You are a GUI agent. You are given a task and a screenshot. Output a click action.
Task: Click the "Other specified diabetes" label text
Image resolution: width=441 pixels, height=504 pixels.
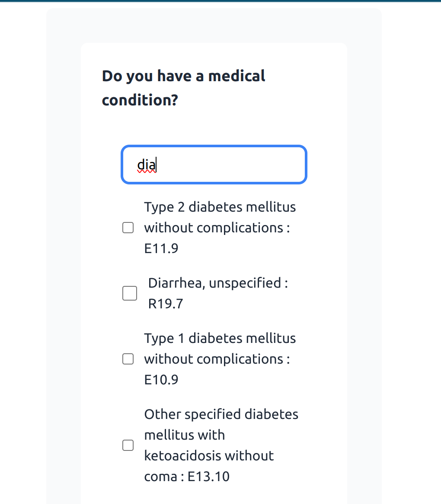[x=221, y=414]
